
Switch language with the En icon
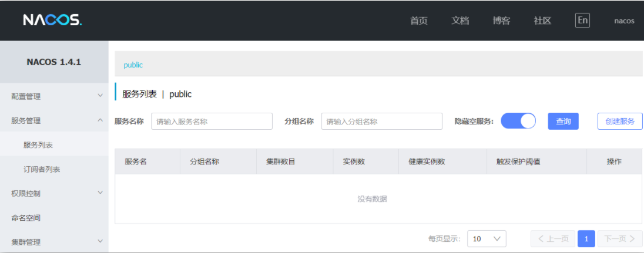[x=582, y=21]
